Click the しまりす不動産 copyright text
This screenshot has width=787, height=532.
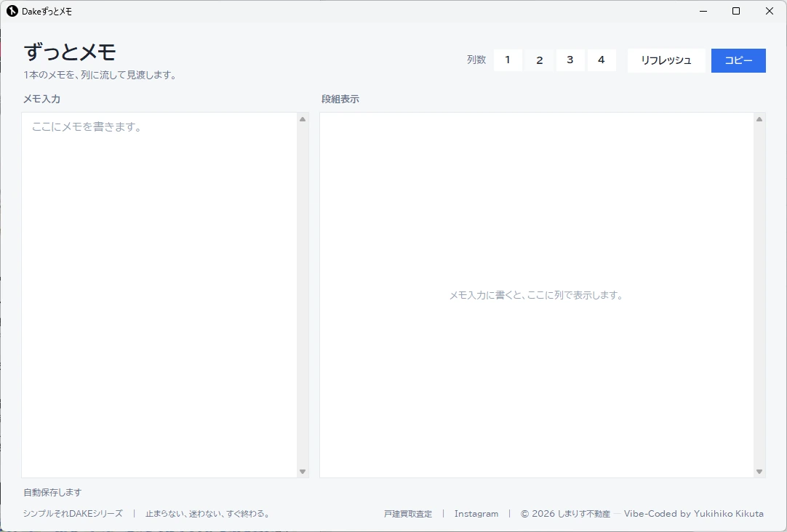pos(565,514)
